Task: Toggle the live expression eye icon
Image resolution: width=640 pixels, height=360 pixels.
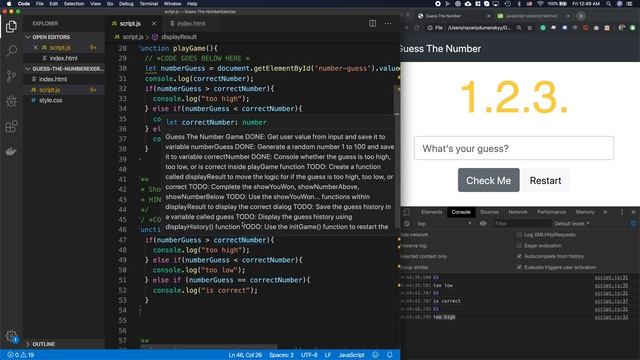Action: (483, 224)
